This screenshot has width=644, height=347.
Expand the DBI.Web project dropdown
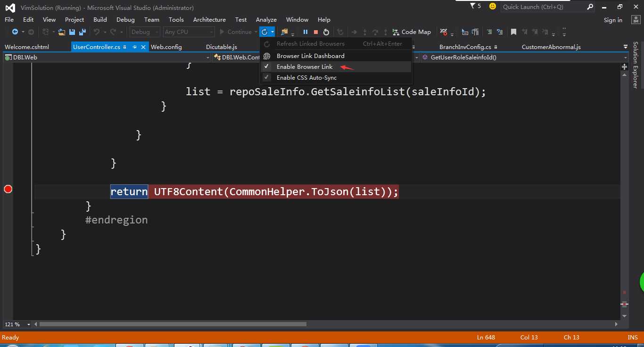[x=208, y=58]
